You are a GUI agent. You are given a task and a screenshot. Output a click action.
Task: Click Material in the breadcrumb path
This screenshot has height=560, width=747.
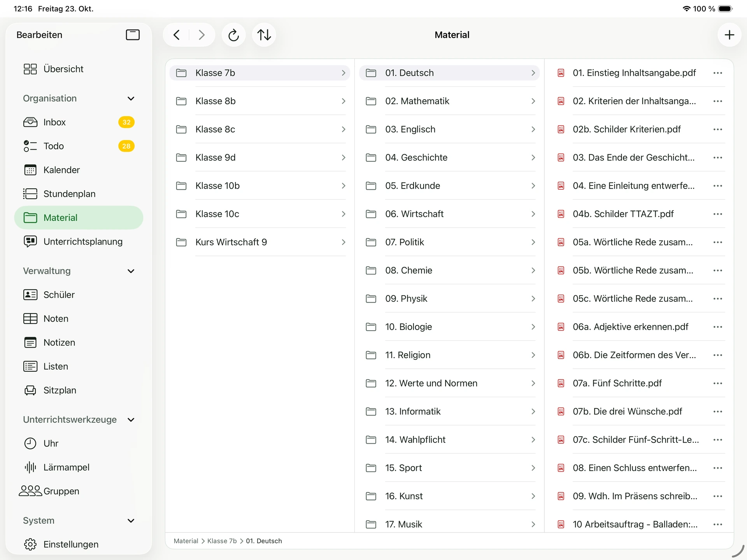[186, 541]
